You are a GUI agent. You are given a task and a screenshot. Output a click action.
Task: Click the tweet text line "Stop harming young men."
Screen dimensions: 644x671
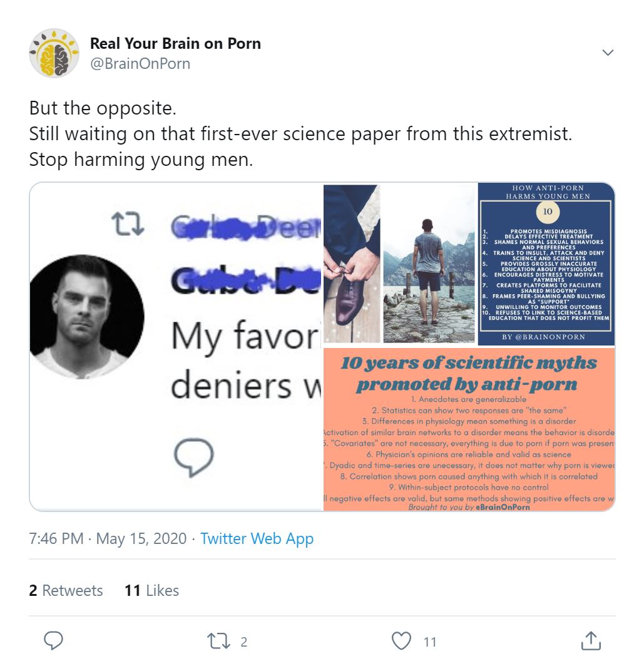coord(141,160)
